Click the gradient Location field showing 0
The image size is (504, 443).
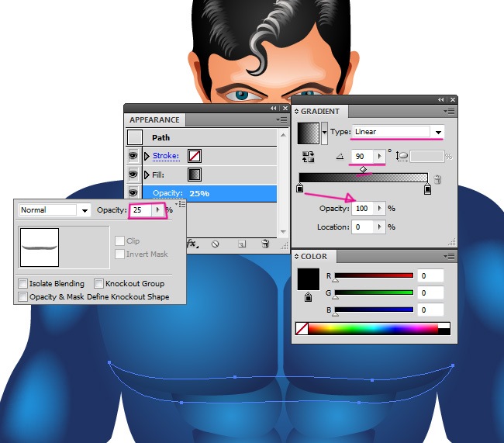pyautogui.click(x=362, y=227)
